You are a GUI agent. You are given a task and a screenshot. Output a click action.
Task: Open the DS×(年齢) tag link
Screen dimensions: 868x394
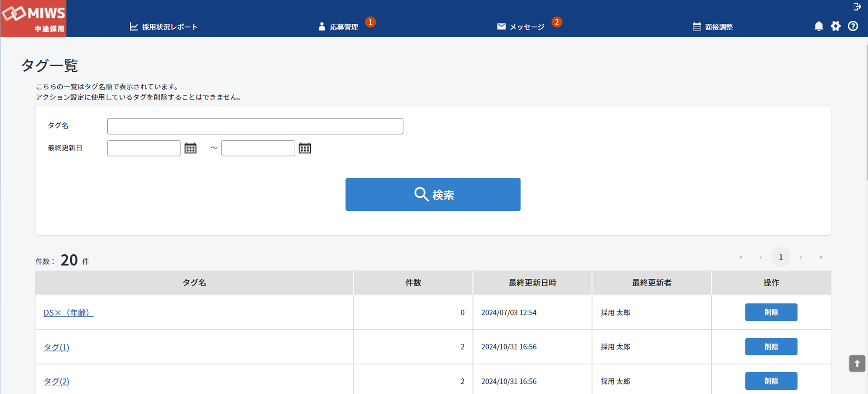[x=68, y=313]
